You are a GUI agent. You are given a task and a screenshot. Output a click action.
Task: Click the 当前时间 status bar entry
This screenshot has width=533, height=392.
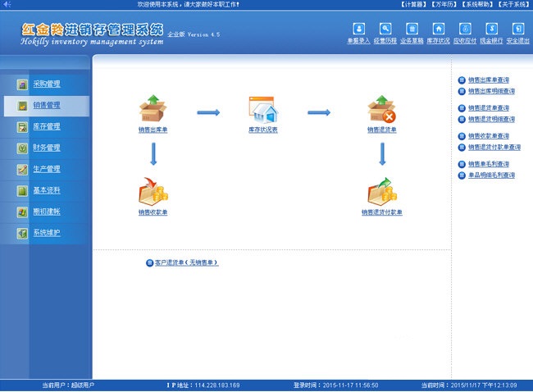(x=469, y=385)
